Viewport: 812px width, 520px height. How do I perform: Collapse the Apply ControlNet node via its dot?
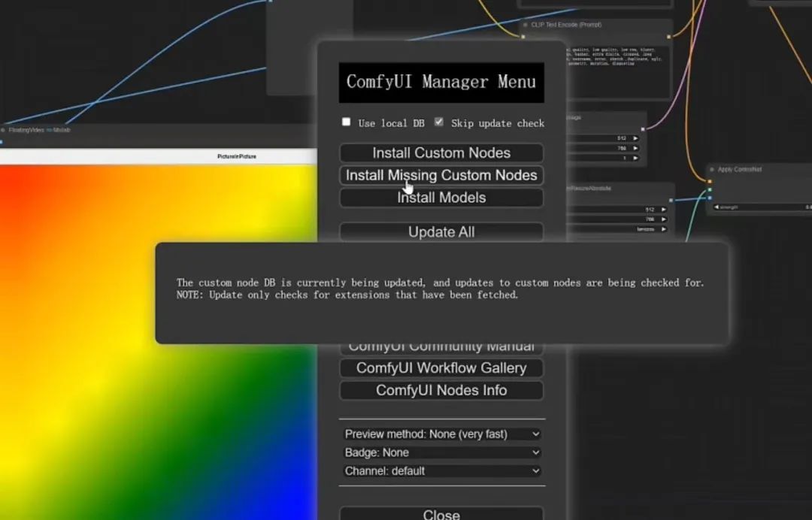(x=712, y=170)
